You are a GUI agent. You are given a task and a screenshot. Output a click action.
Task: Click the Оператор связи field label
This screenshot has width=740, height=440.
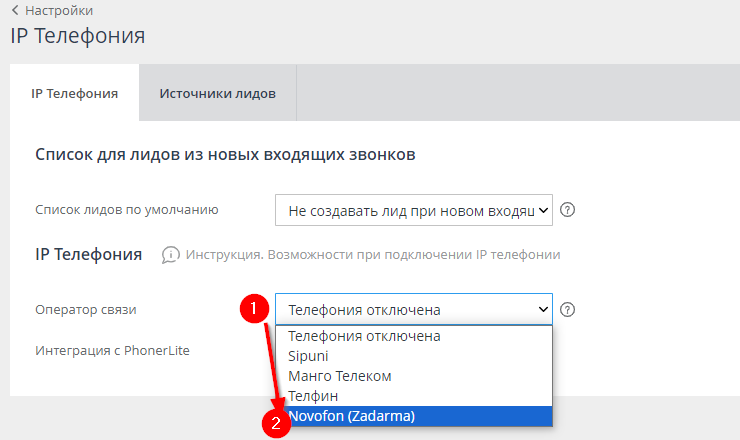(x=86, y=310)
